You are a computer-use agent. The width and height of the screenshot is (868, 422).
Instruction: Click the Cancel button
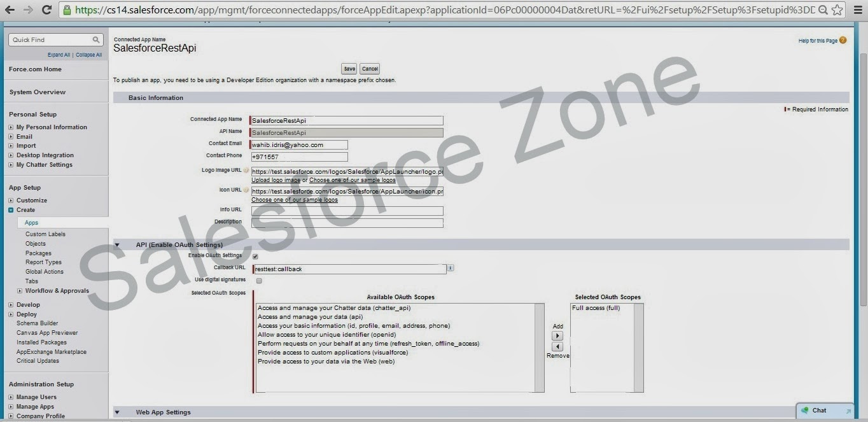click(x=370, y=69)
